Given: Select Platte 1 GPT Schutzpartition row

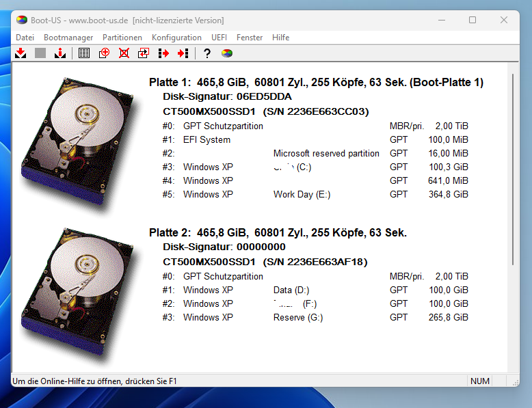Looking at the screenshot, I should click(315, 126).
